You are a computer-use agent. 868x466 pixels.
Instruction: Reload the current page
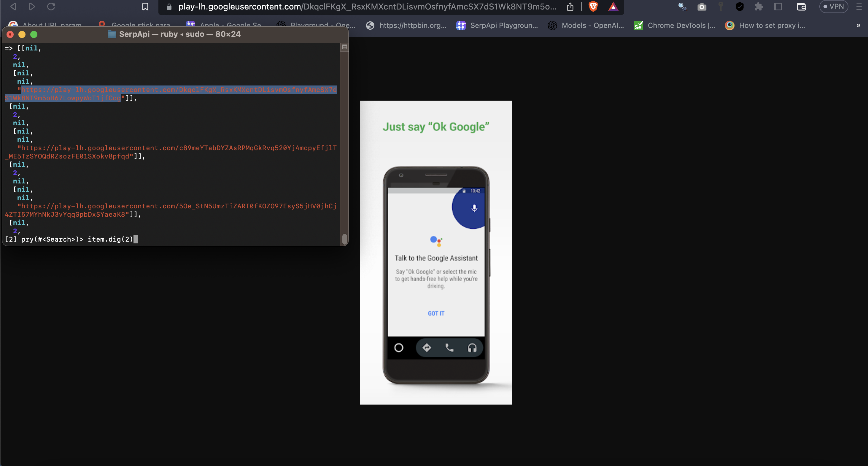(51, 7)
